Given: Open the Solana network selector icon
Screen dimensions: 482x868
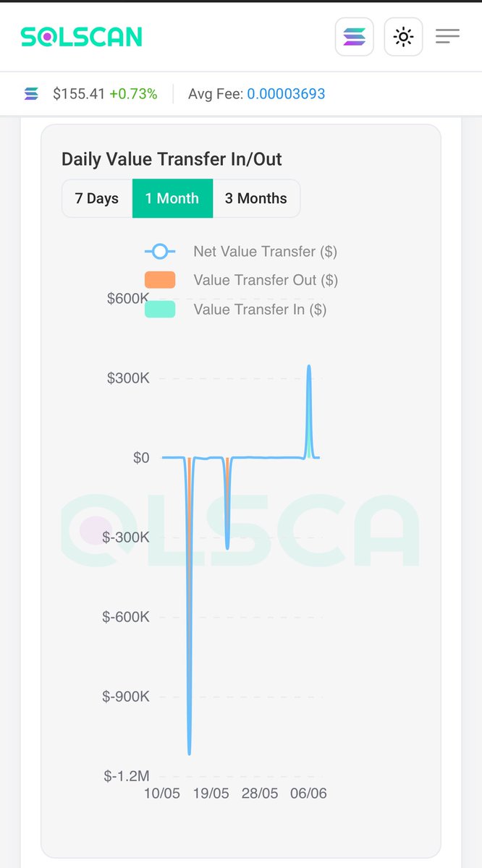Looking at the screenshot, I should point(354,37).
